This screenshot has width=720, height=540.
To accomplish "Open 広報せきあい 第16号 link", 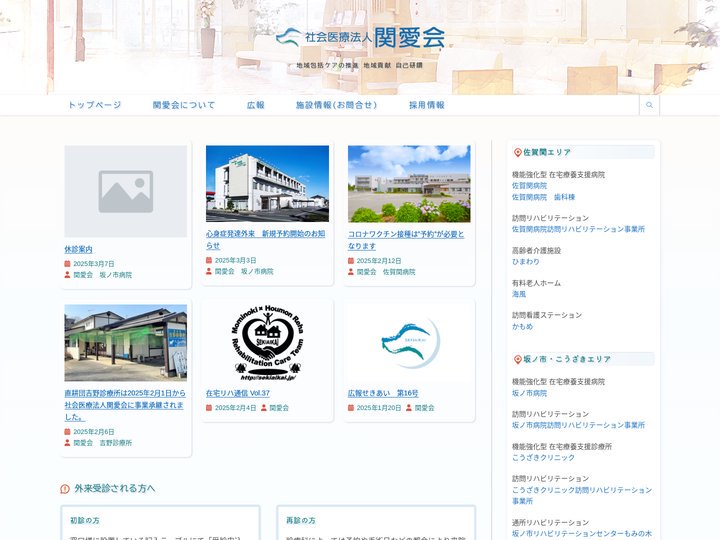I will click(383, 393).
